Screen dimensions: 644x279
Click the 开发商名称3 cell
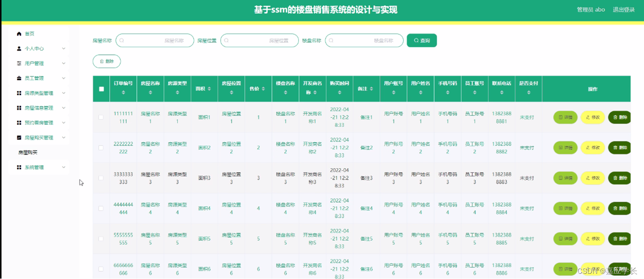(x=313, y=178)
